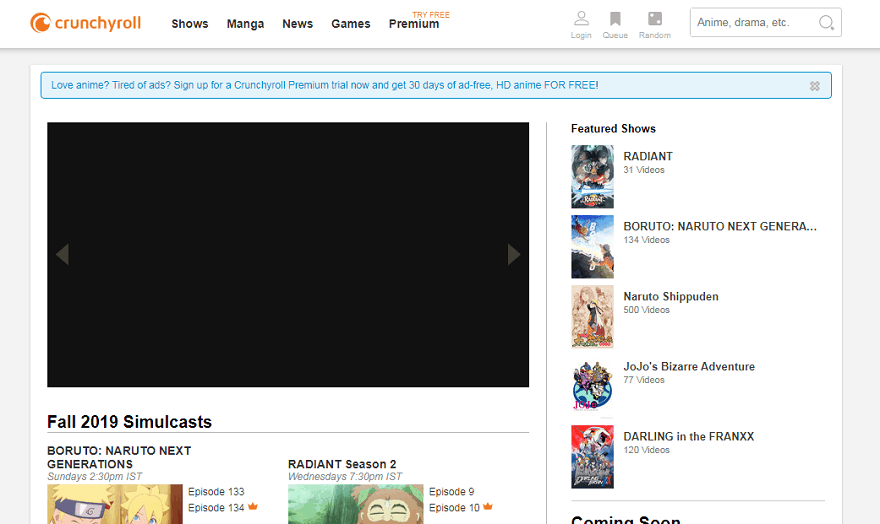Open the Login user icon

pos(581,20)
